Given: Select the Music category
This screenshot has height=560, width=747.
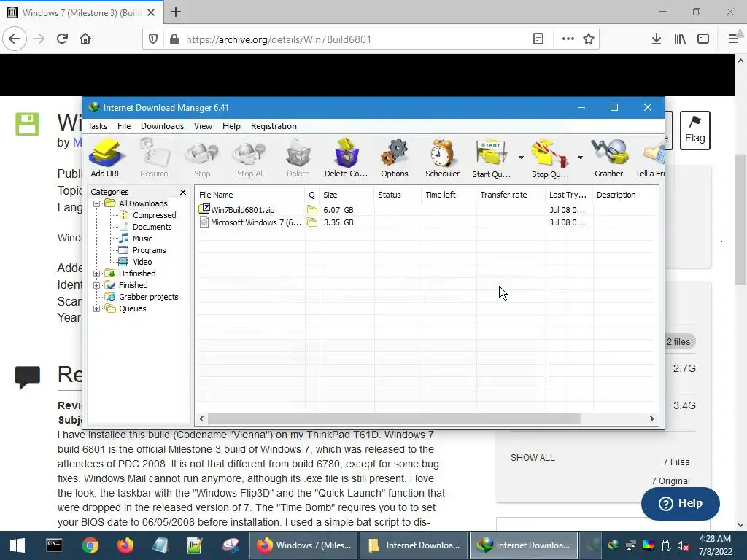Looking at the screenshot, I should [x=142, y=238].
